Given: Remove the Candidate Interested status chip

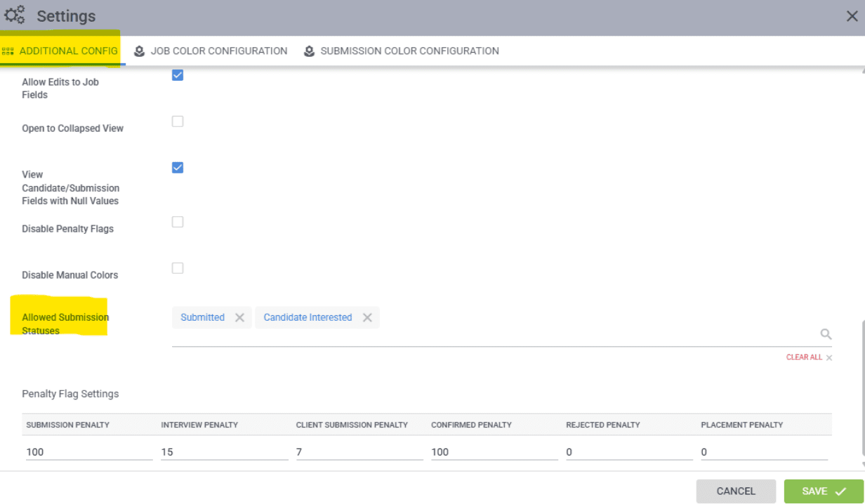Looking at the screenshot, I should coord(367,317).
